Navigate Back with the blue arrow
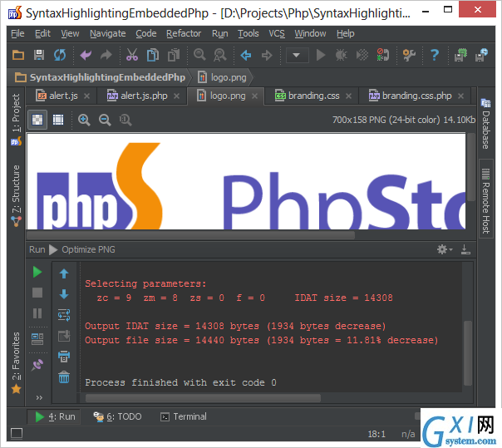Screen dimensions: 502x448 [246, 55]
